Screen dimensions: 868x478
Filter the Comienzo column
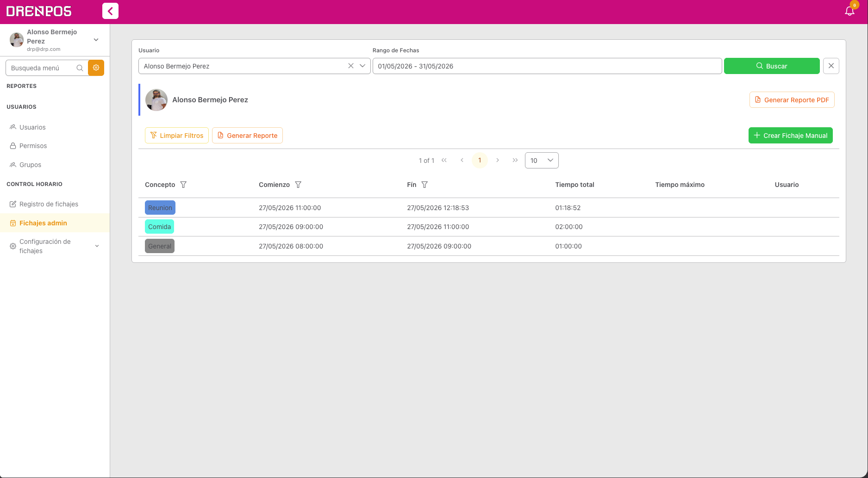298,185
